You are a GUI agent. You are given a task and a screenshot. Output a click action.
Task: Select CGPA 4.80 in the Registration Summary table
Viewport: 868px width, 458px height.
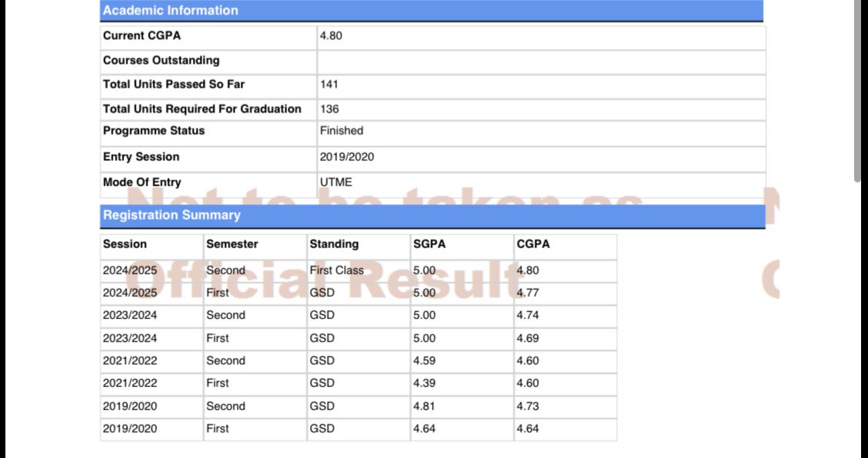pos(528,271)
